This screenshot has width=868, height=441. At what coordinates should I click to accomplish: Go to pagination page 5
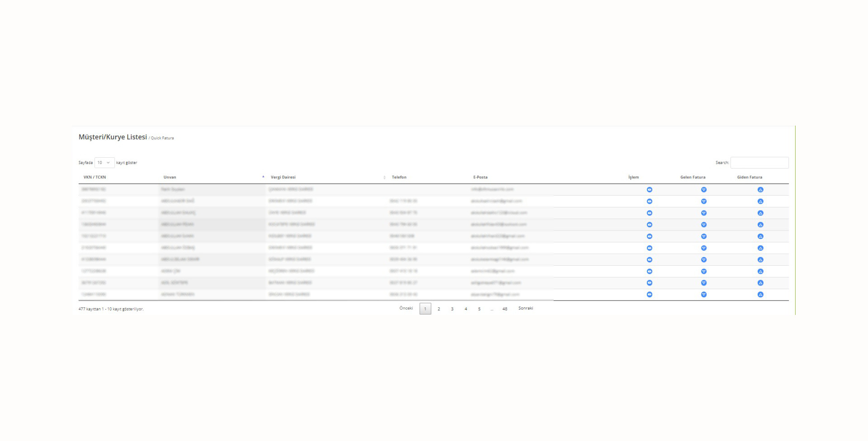[479, 309]
